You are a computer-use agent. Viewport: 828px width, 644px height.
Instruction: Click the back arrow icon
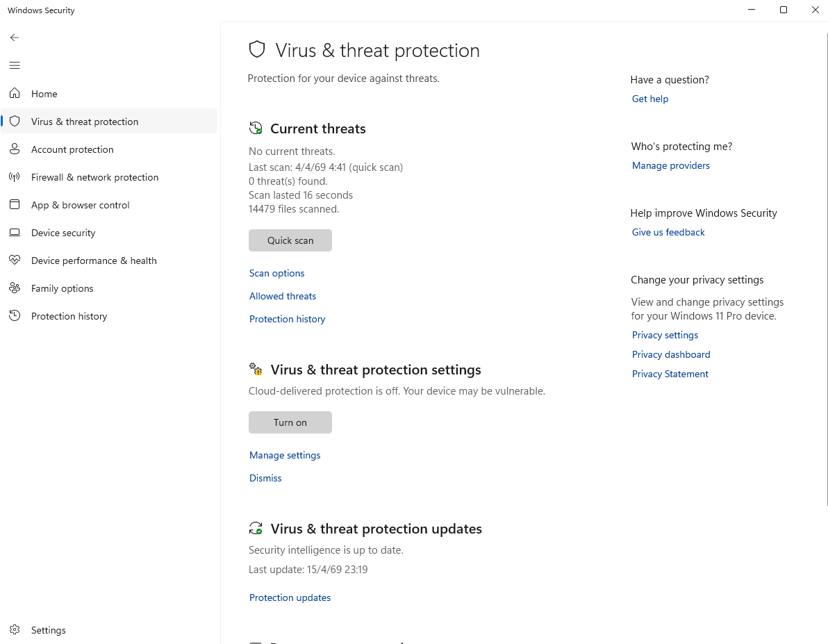15,38
